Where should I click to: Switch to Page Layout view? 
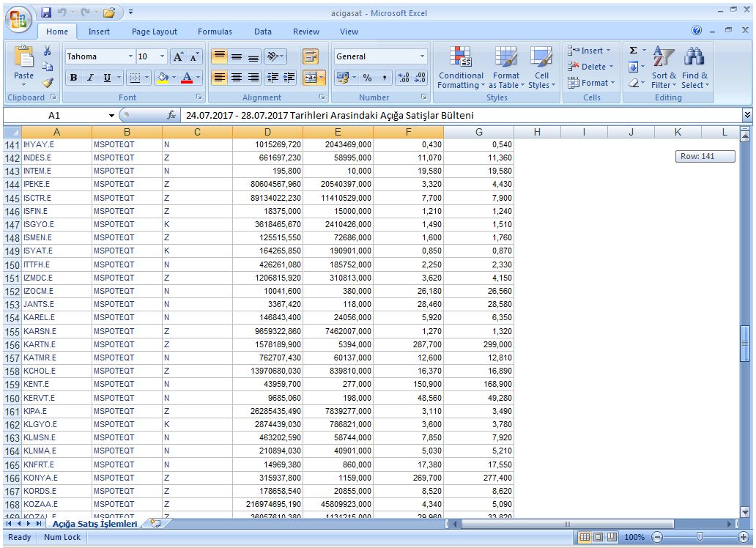tap(598, 537)
